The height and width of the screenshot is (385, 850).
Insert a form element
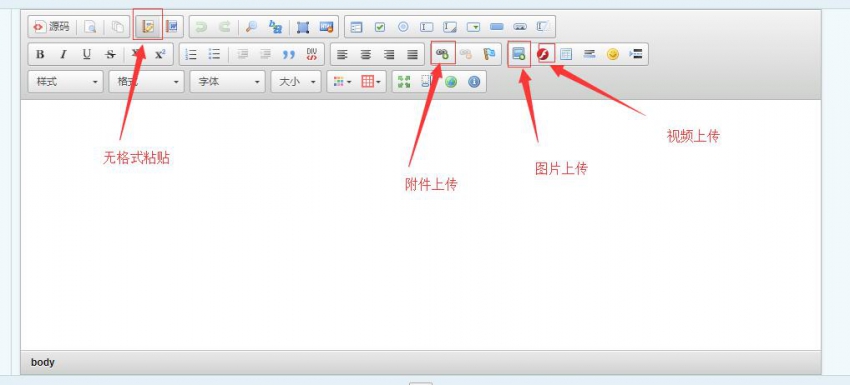pyautogui.click(x=356, y=27)
